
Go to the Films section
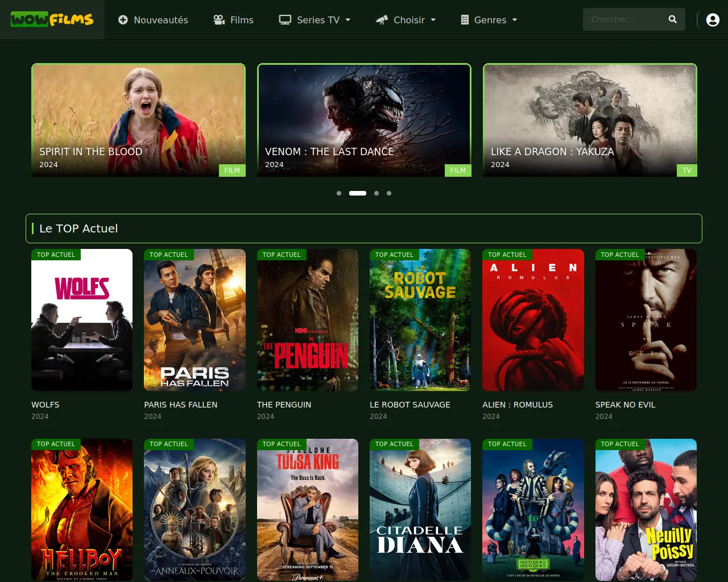(x=233, y=20)
